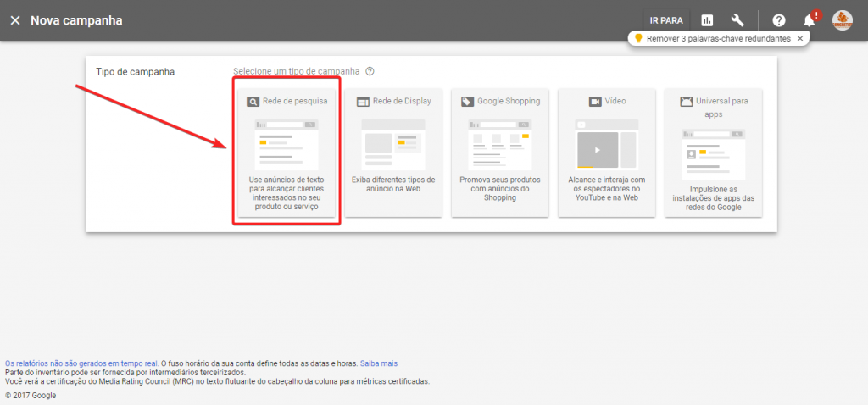
Task: Click the 'Tipo de campanha' section label
Action: coord(135,72)
